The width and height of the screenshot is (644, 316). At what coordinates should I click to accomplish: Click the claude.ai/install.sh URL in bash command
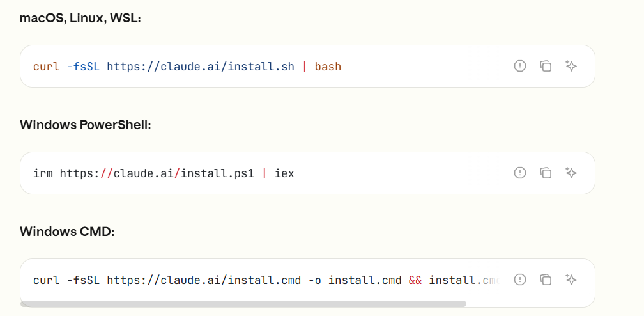pyautogui.click(x=201, y=67)
